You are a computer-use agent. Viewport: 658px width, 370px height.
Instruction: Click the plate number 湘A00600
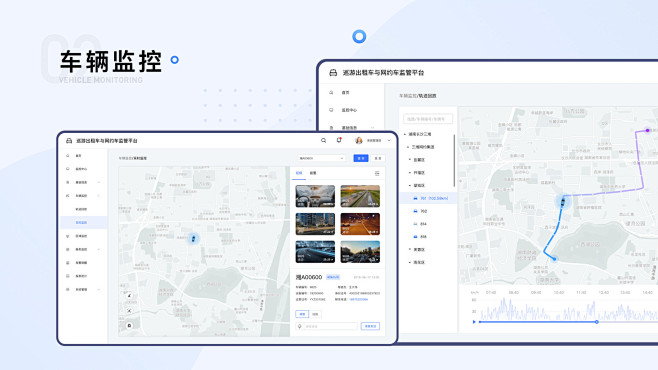(x=309, y=277)
